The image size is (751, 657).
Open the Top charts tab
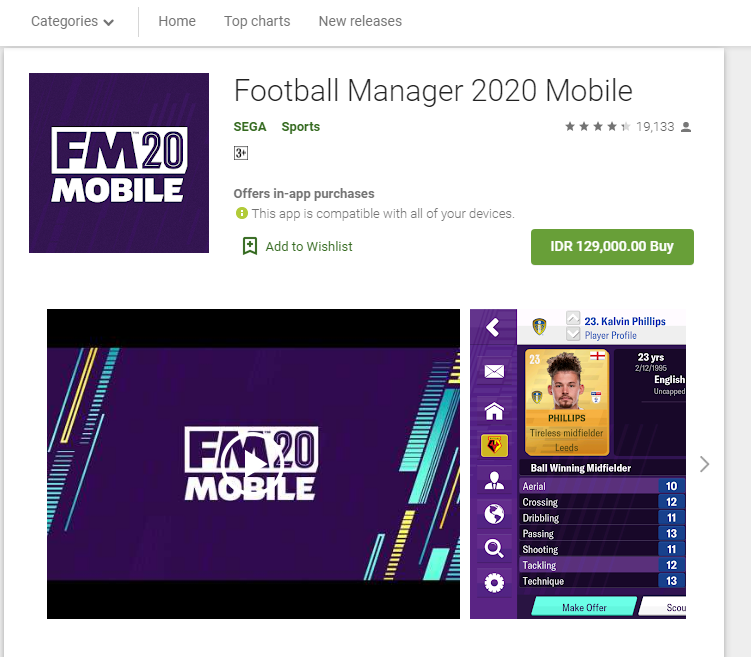(257, 22)
